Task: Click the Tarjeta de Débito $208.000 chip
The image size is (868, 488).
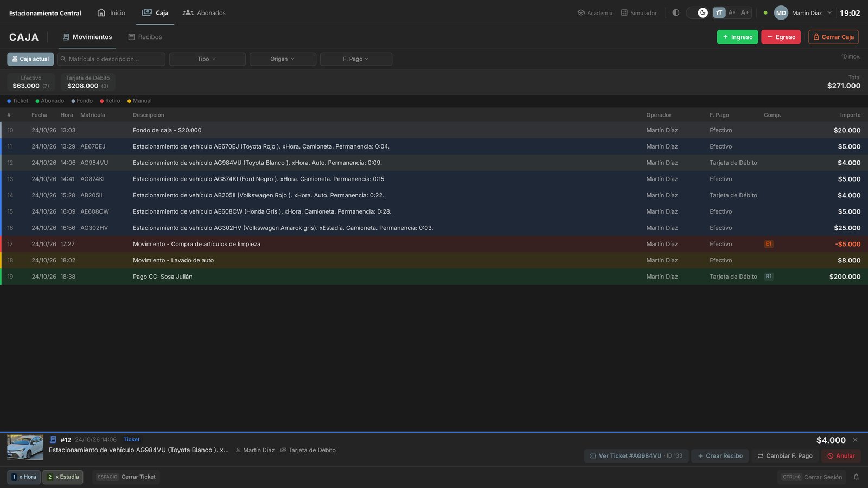Action: (x=88, y=82)
